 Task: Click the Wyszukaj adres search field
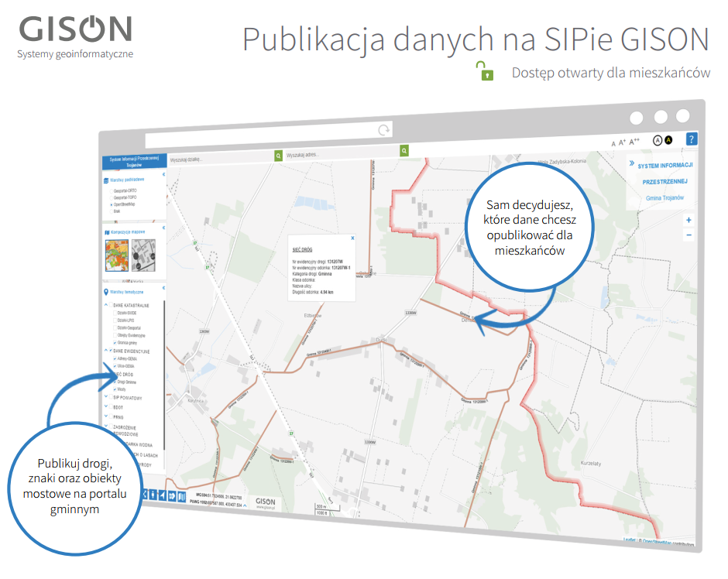coord(342,152)
